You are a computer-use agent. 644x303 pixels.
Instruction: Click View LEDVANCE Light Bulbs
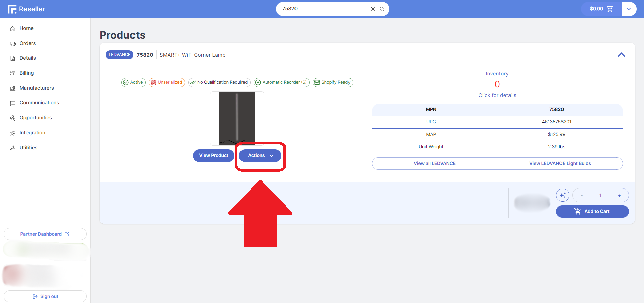coord(560,164)
